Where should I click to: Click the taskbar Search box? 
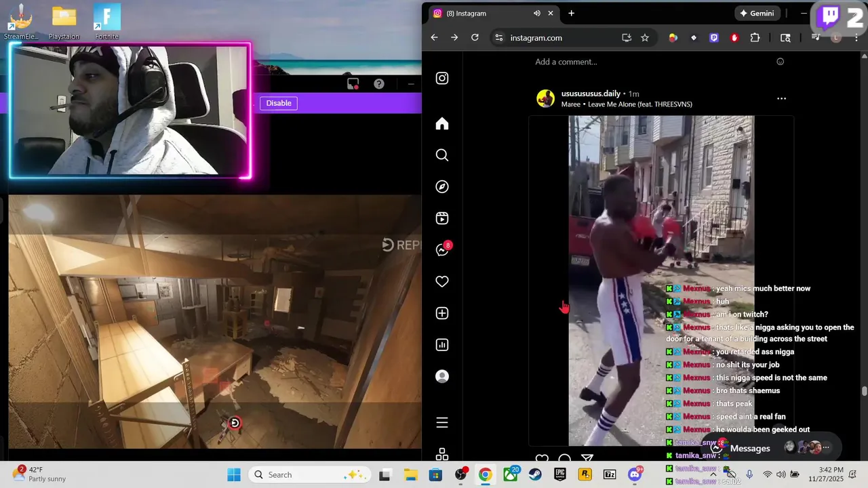[309, 474]
